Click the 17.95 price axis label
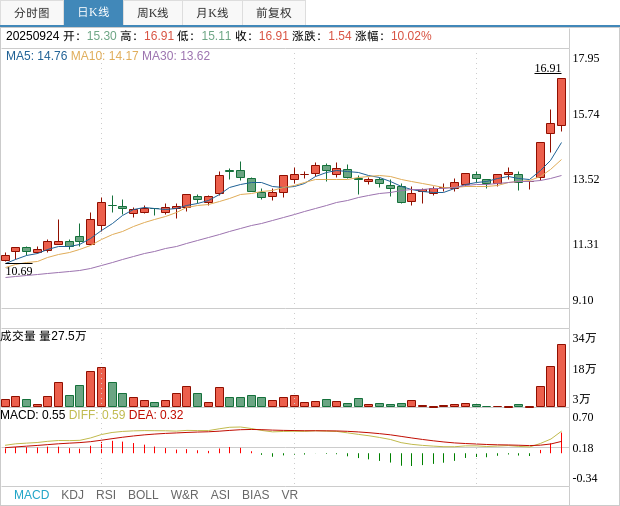Image resolution: width=620 pixels, height=506 pixels. (586, 58)
